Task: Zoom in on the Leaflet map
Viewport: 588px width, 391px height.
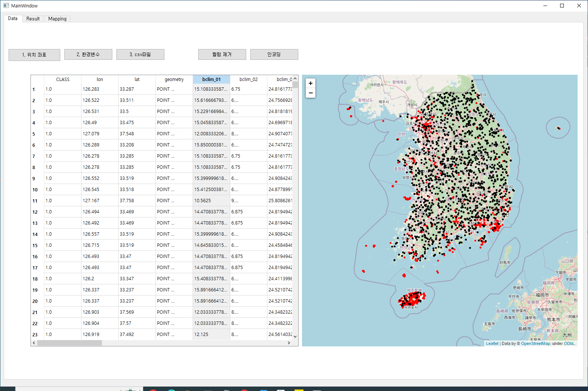Action: coord(311,83)
